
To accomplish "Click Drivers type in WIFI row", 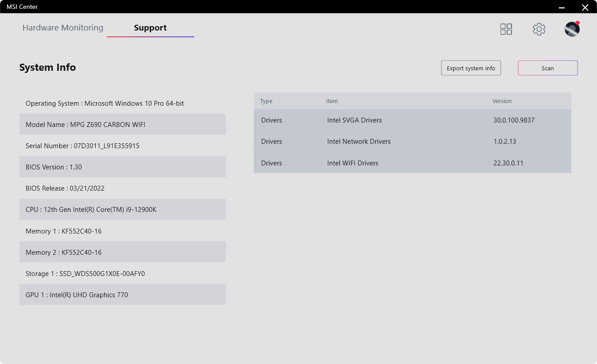I will pyautogui.click(x=271, y=163).
